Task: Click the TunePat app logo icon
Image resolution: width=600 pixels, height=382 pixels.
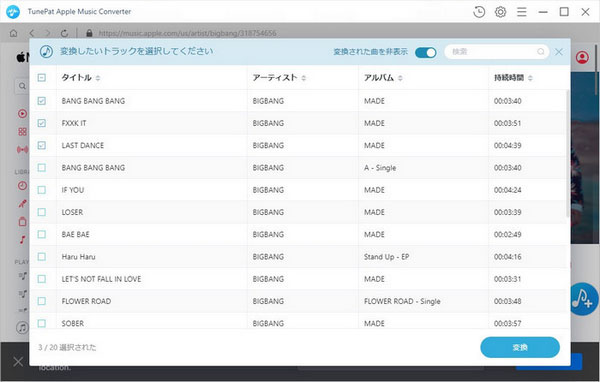Action: 13,12
